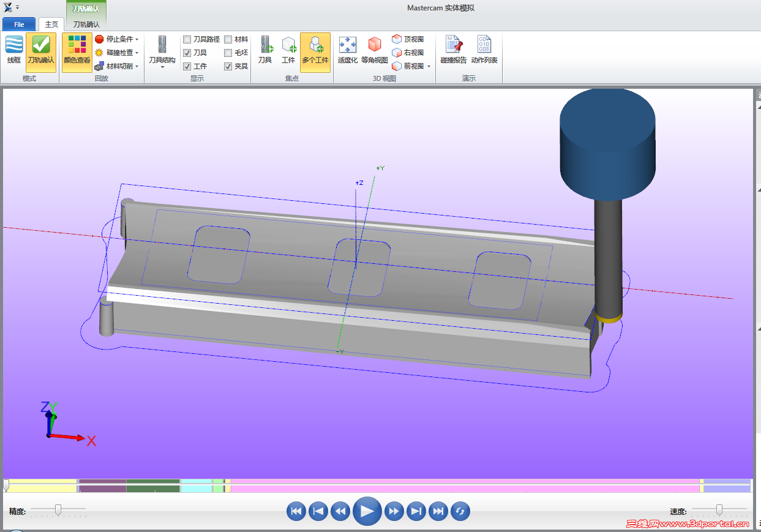Expand the 材料切削 dropdown arrow
The image size is (761, 532).
[x=137, y=66]
